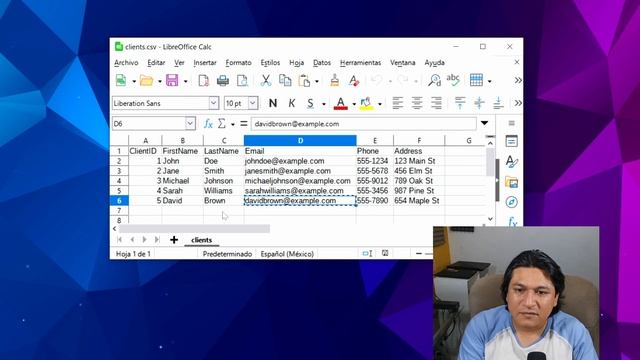
Task: Click the Open folder icon
Action: [146, 80]
